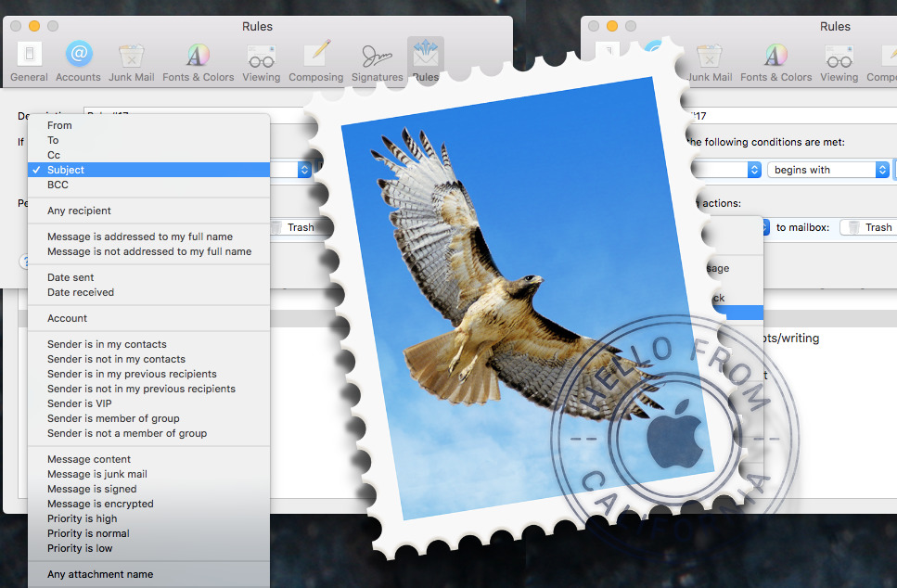Open Fonts & Colors in right window

coord(775,62)
